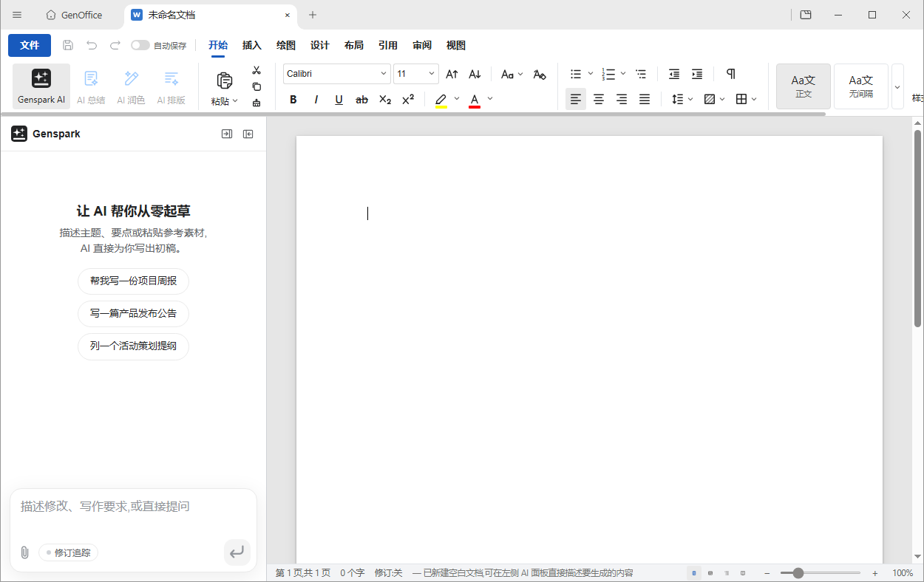Expand the styles gallery
Viewport: 924px width, 582px height.
click(897, 86)
